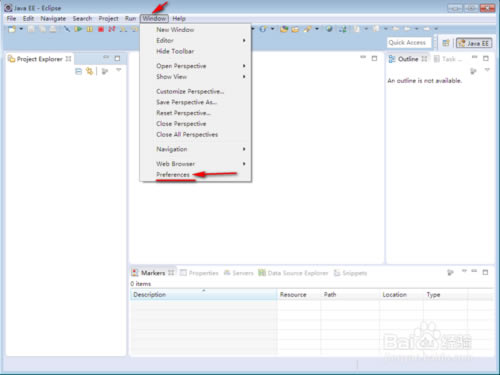Select the Java EE perspective button
Image resolution: width=500 pixels, height=375 pixels.
click(x=474, y=43)
